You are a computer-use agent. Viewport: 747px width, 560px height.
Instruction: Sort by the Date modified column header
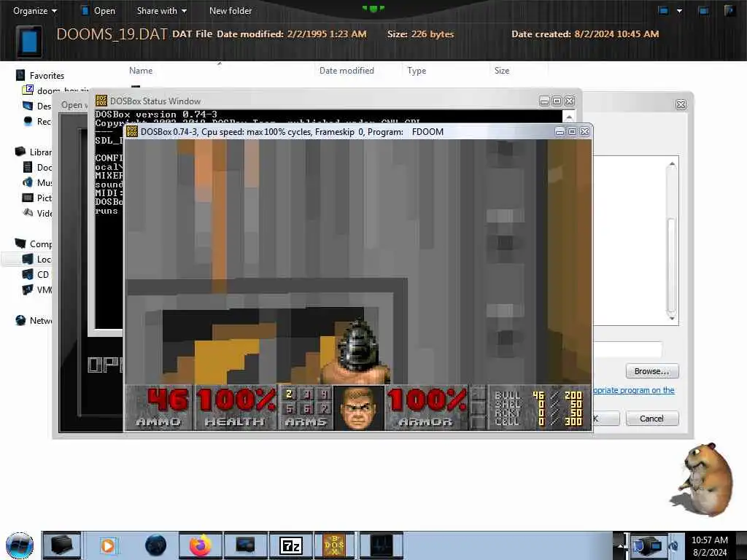pyautogui.click(x=347, y=71)
